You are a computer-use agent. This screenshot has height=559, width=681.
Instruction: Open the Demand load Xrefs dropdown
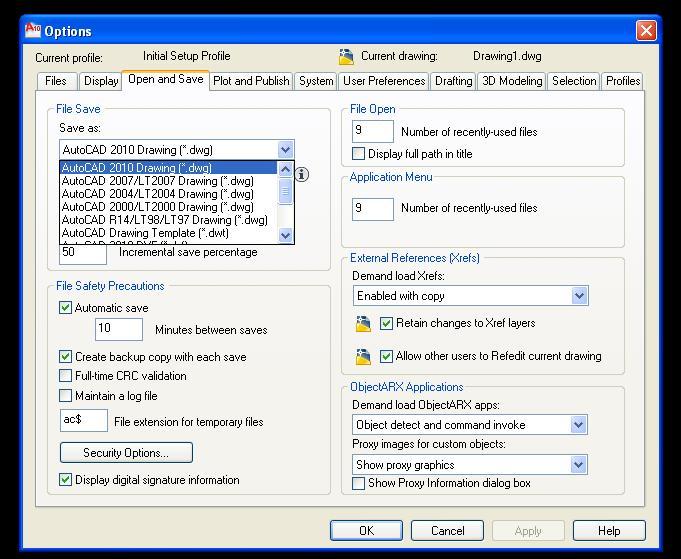coord(579,296)
